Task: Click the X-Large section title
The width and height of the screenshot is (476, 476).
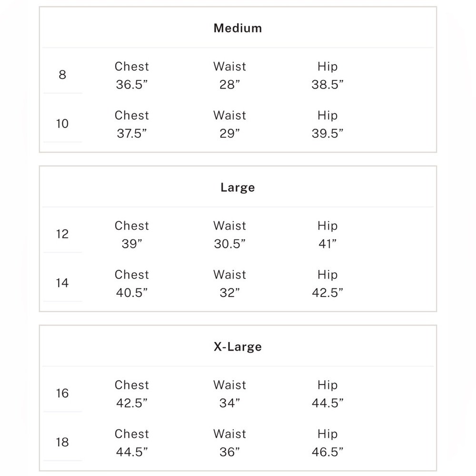Action: tap(238, 347)
